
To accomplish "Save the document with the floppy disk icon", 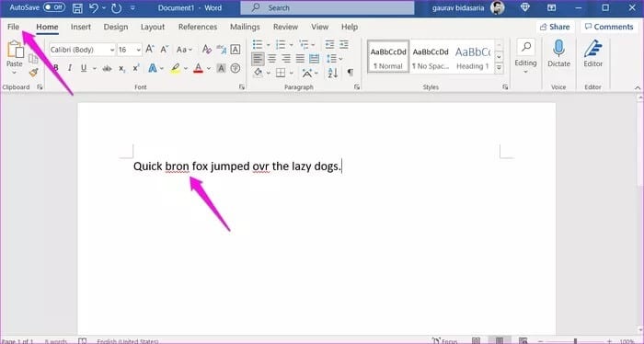I will [77, 7].
